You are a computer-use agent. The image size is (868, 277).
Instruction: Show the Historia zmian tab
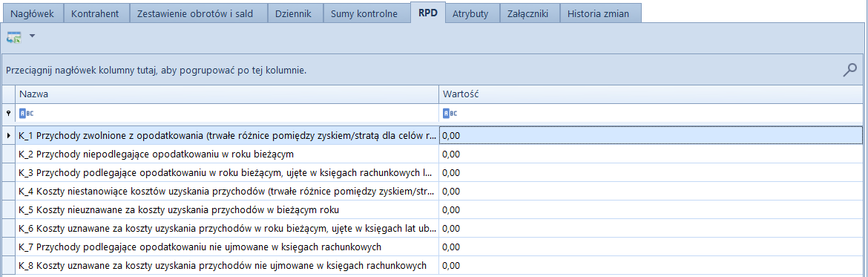click(x=598, y=14)
